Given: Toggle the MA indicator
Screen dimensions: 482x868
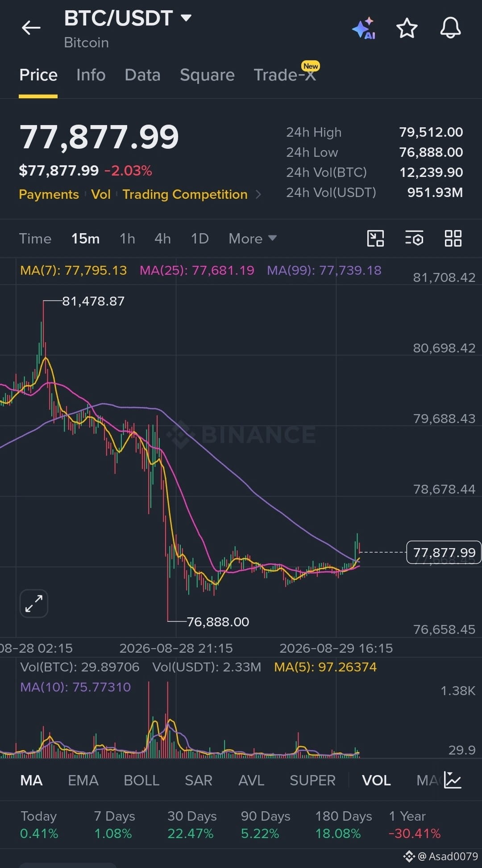Looking at the screenshot, I should (32, 780).
